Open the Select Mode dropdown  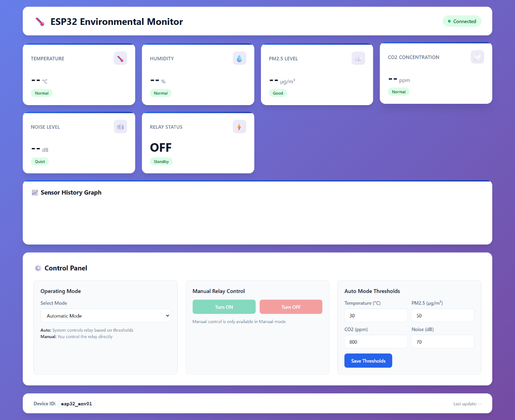(106, 316)
